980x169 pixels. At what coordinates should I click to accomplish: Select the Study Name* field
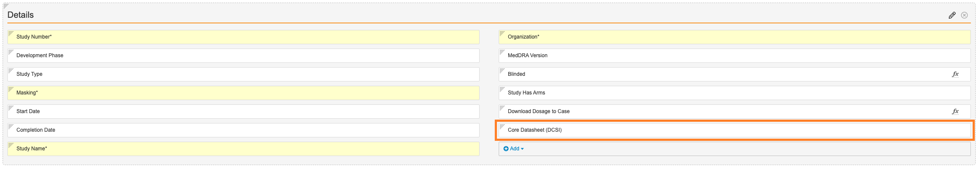pos(243,149)
